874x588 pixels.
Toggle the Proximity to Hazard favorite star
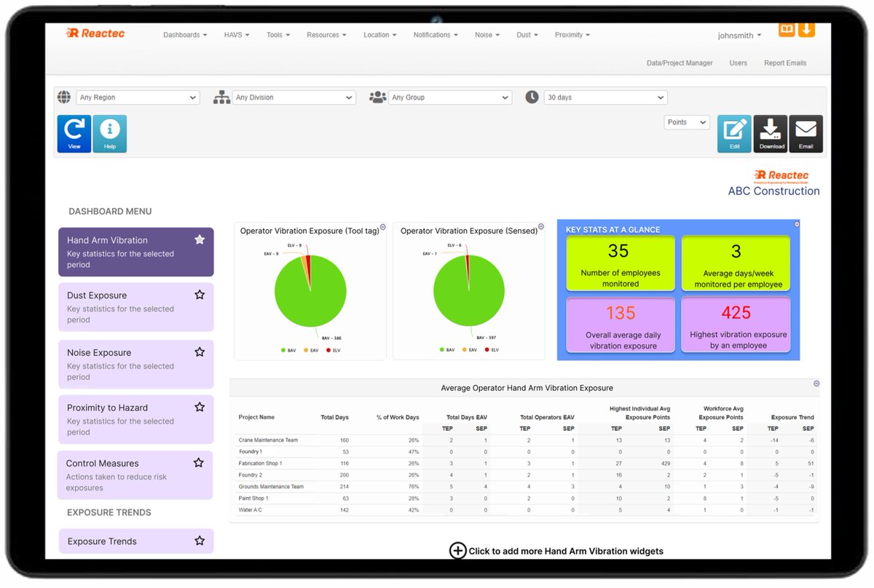200,407
